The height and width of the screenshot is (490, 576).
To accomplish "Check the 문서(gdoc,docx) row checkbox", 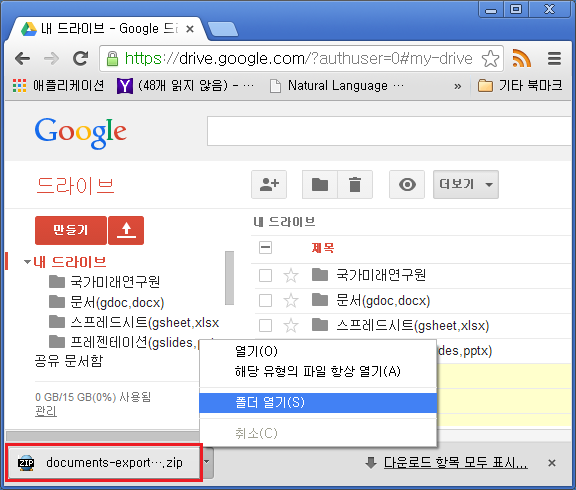I will point(265,300).
